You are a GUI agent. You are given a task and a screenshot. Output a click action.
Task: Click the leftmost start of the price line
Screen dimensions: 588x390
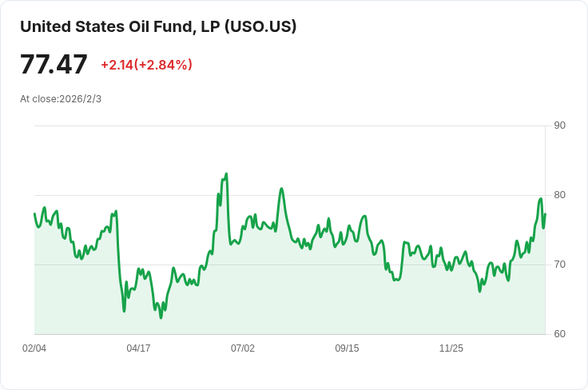click(34, 213)
